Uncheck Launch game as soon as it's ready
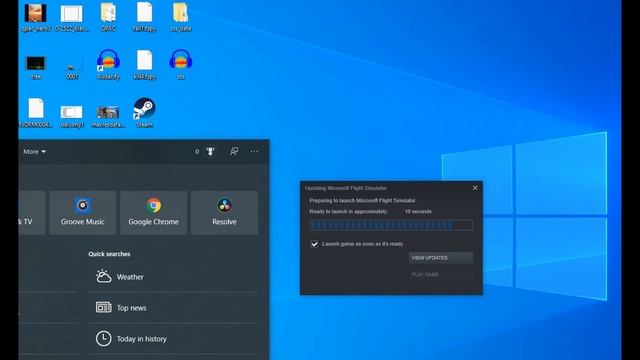Viewport: 640px width, 360px height. point(314,244)
